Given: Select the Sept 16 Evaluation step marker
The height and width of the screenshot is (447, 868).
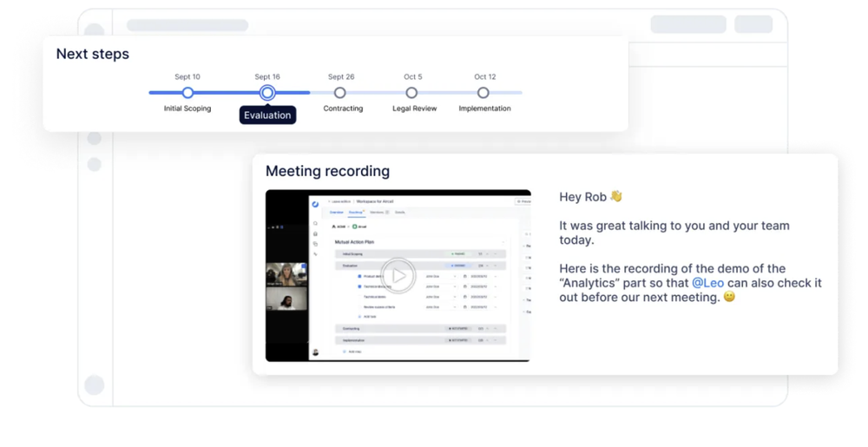Looking at the screenshot, I should coord(267,92).
